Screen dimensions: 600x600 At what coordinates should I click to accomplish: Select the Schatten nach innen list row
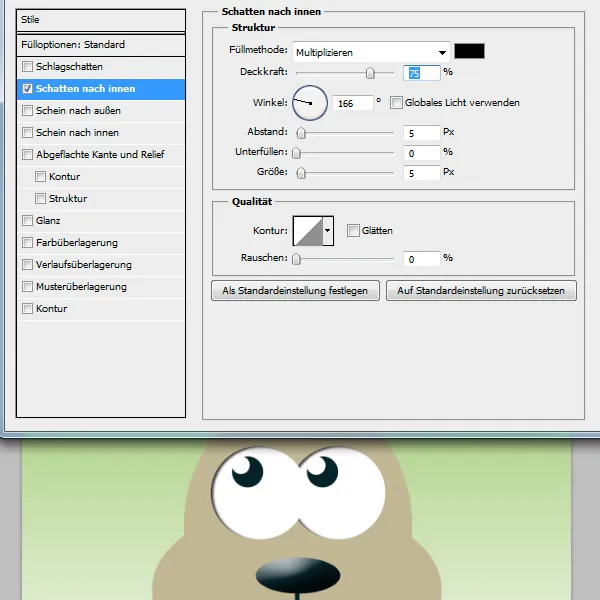coord(101,89)
